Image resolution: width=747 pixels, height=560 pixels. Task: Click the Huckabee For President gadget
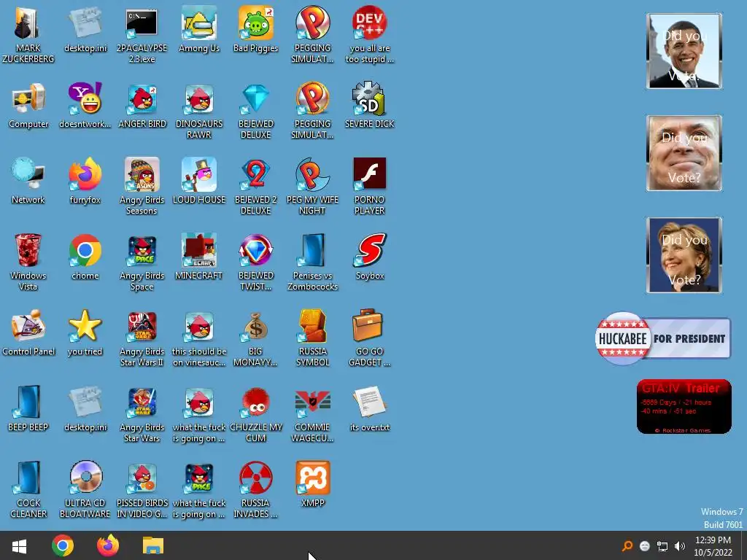pos(662,338)
